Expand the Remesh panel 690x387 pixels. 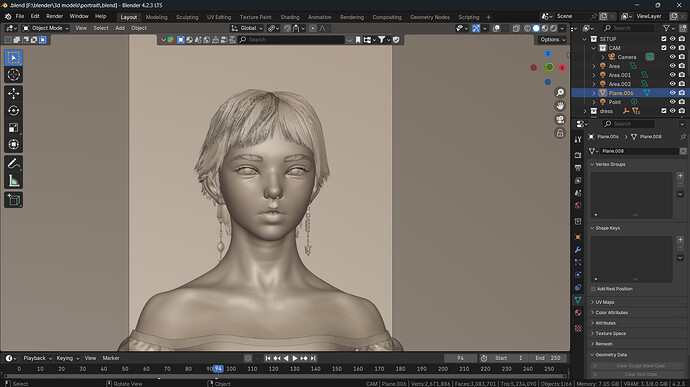604,344
